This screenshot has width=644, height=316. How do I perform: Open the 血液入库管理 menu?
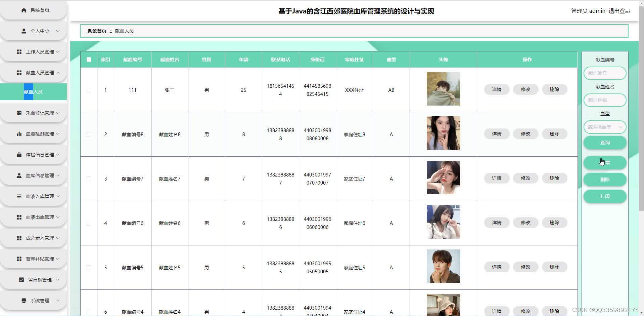pos(33,196)
